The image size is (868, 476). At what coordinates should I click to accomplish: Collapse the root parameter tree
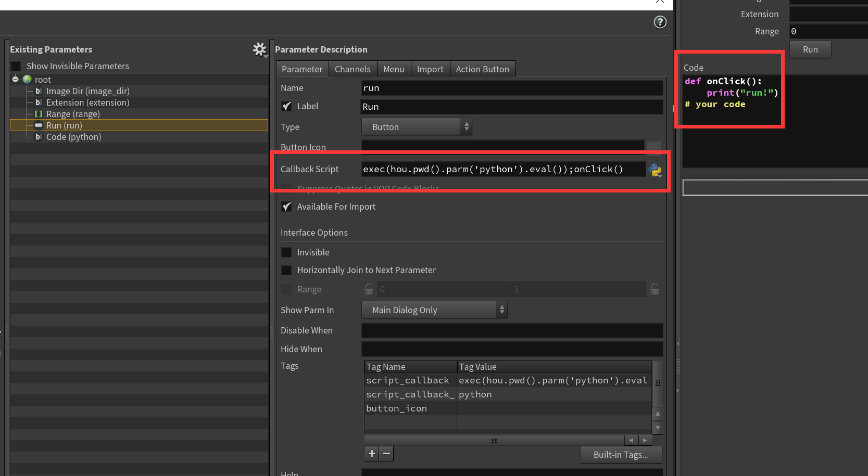[x=15, y=79]
